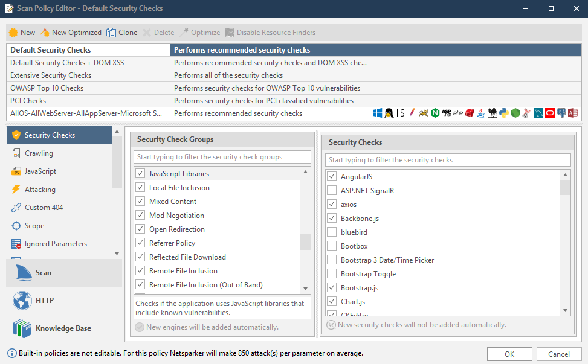
Task: Click OK to confirm the policy
Action: pos(509,354)
